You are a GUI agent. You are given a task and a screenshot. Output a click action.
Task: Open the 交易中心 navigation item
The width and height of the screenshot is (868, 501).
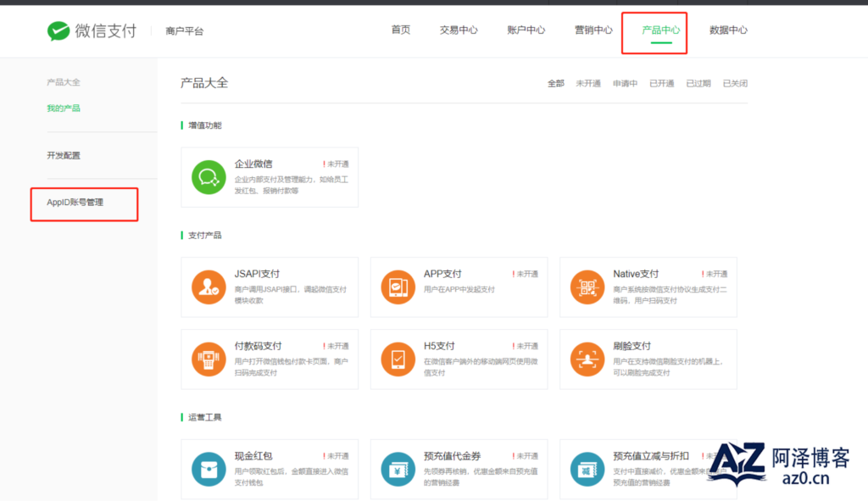tap(459, 30)
